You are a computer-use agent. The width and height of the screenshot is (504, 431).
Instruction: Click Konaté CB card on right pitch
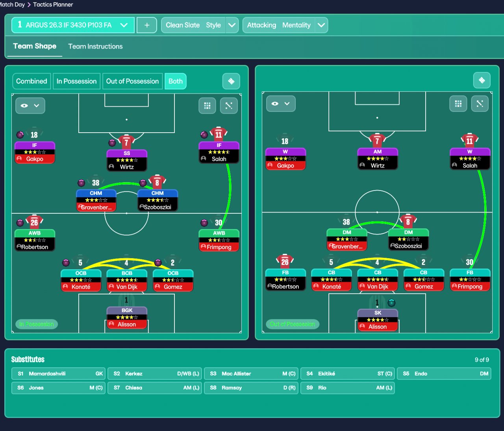(x=332, y=279)
